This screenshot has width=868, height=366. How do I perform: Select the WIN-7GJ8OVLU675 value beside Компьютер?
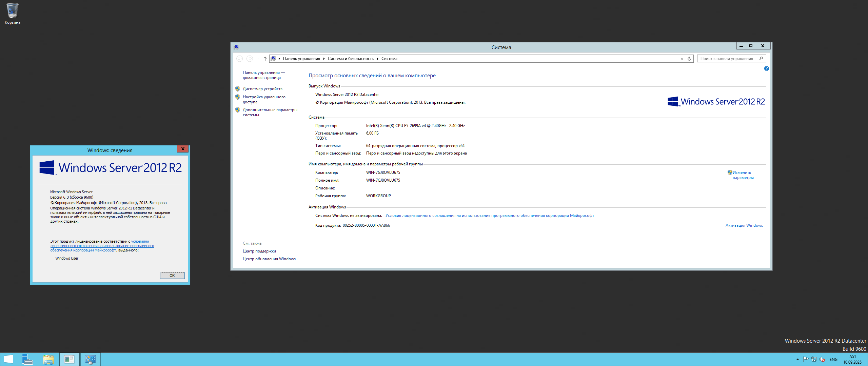click(383, 172)
